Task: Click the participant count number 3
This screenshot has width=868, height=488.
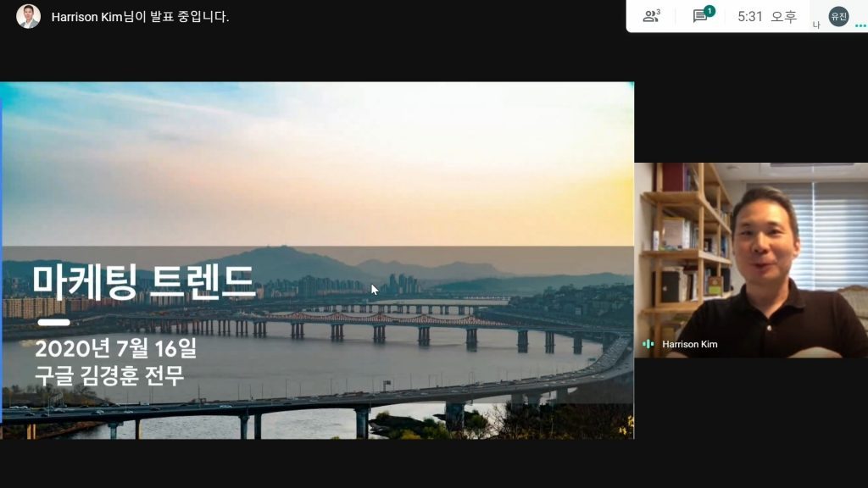Action: tap(658, 12)
